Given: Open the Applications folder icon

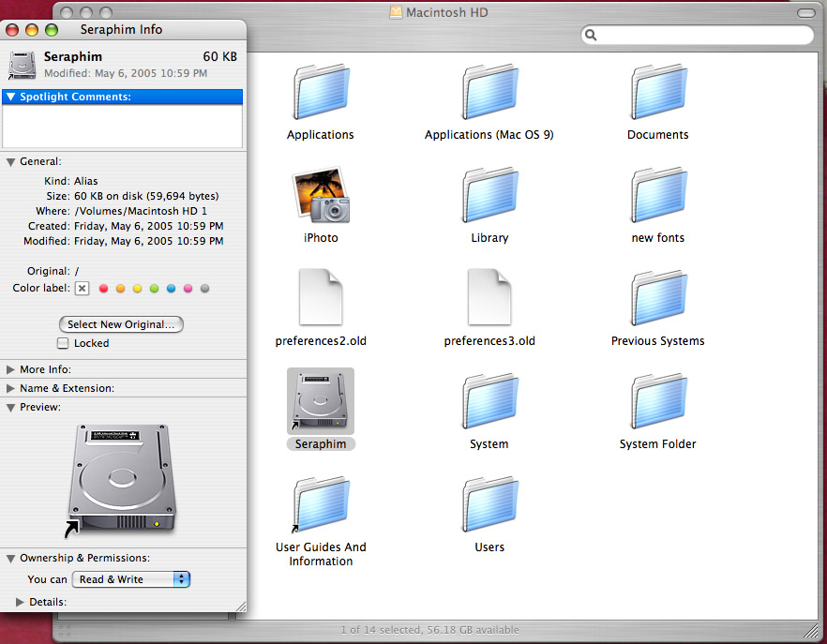Looking at the screenshot, I should pos(322,92).
